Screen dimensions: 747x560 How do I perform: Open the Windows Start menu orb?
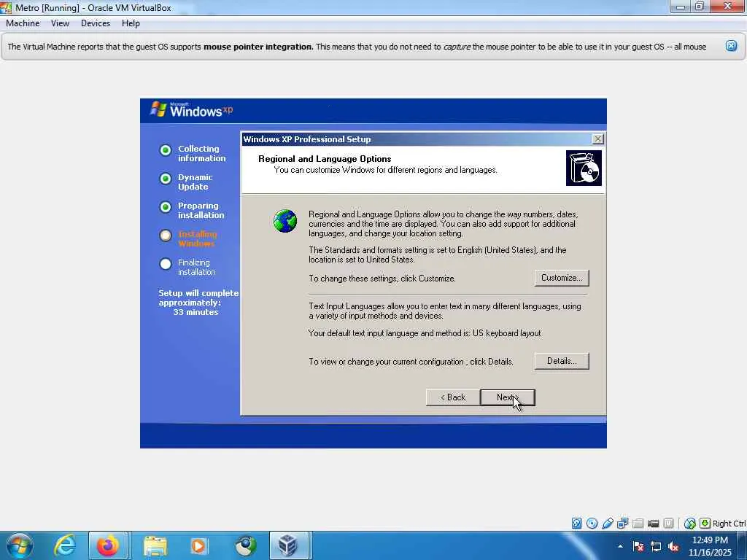[20, 545]
